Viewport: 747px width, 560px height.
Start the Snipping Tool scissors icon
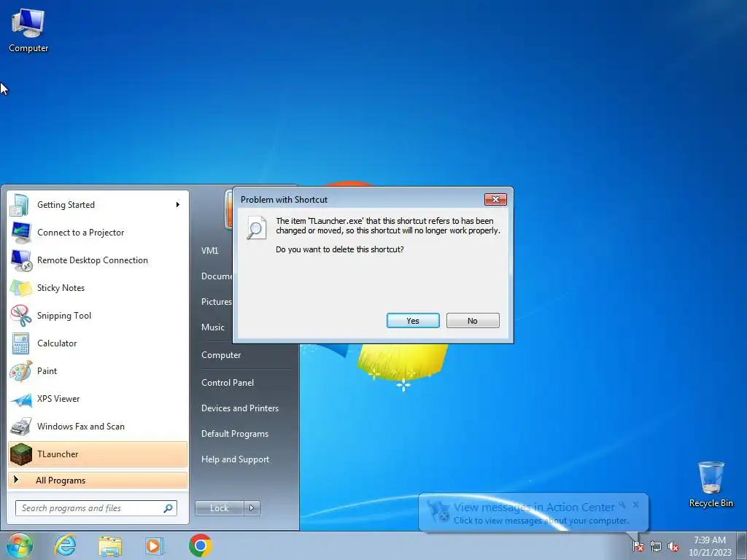tap(20, 316)
